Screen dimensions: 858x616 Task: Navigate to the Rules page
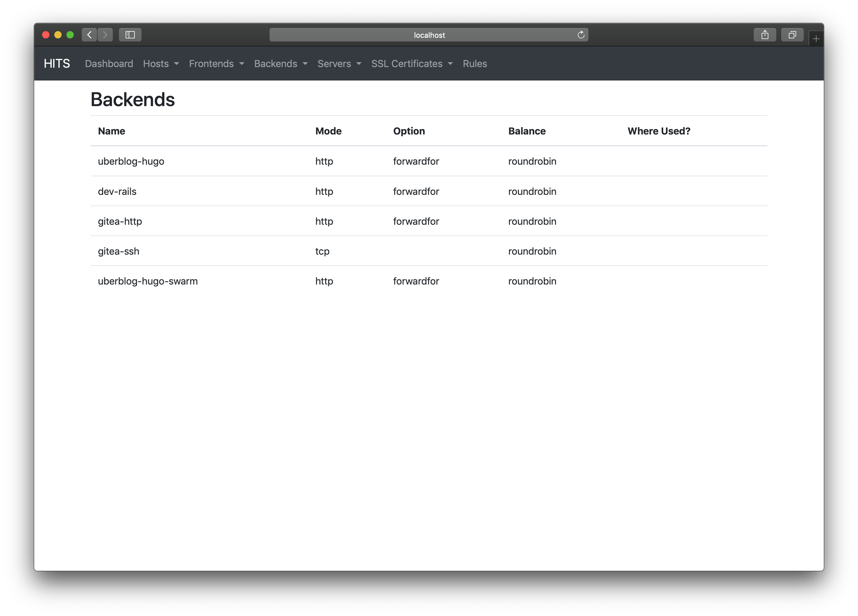[x=474, y=63]
